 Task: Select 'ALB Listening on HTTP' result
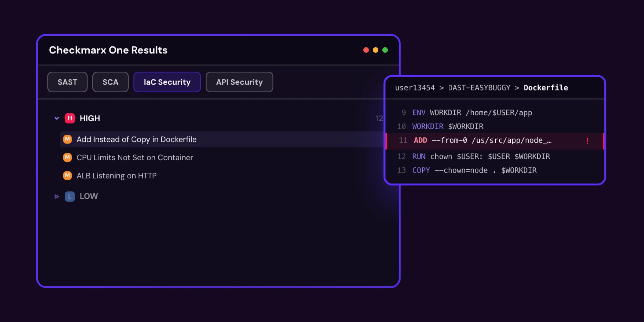pos(116,176)
